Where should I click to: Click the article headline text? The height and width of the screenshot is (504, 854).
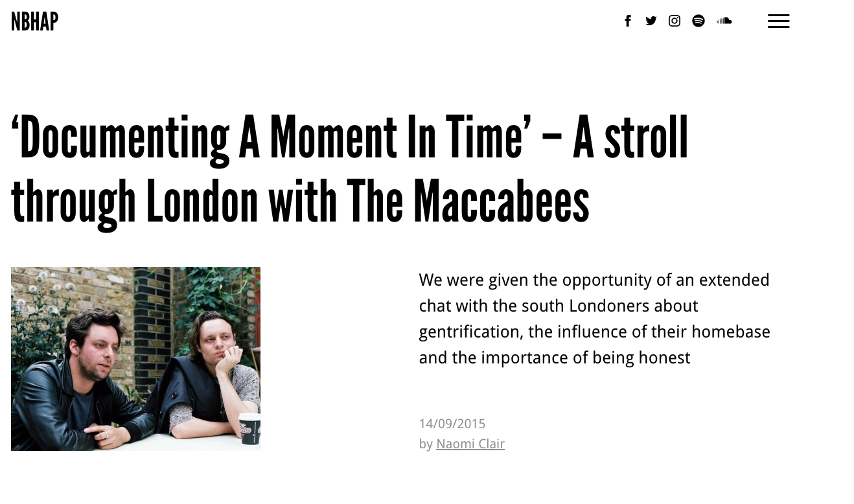tap(350, 170)
